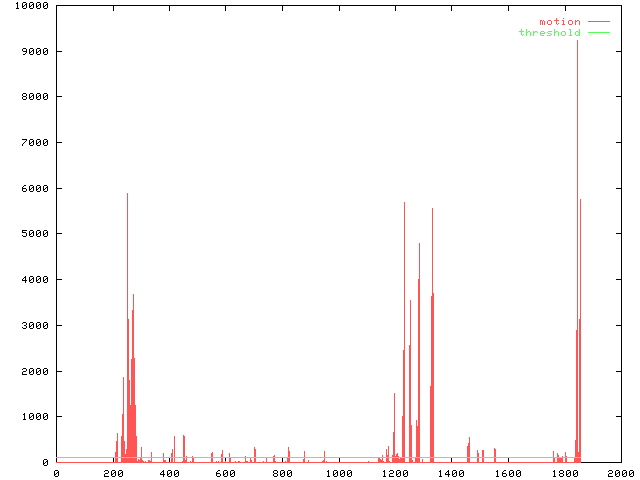Select the 1600 x-axis tick label
This screenshot has width=640, height=480.
[x=508, y=473]
